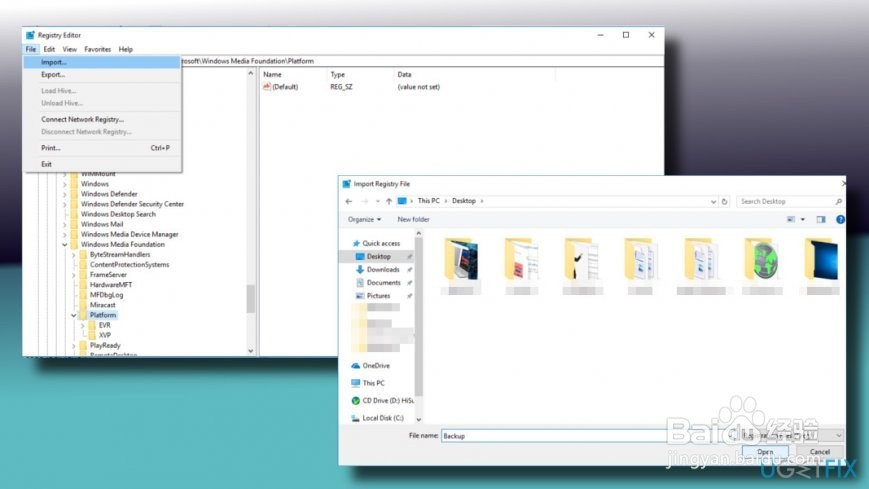Select Exit in the File menu
This screenshot has width=869, height=489.
pos(102,164)
